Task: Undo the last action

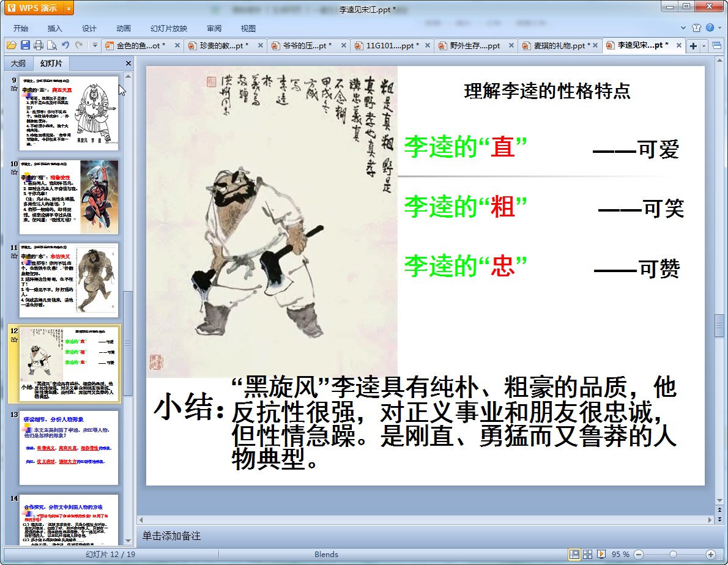Action: point(65,45)
